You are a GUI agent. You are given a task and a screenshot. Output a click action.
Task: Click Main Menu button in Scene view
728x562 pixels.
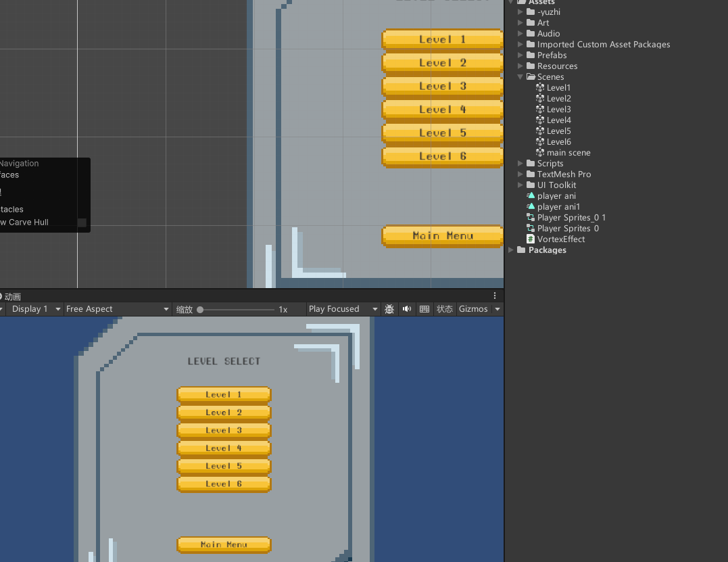[443, 236]
